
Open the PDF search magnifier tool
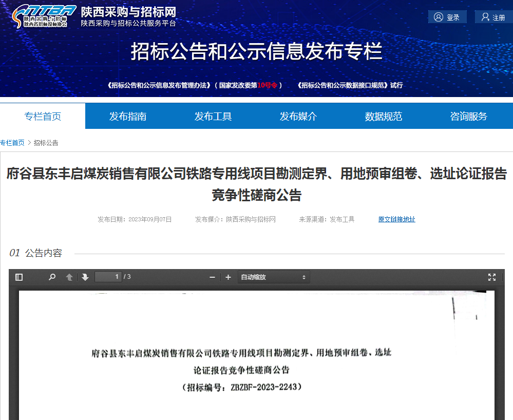tap(52, 277)
